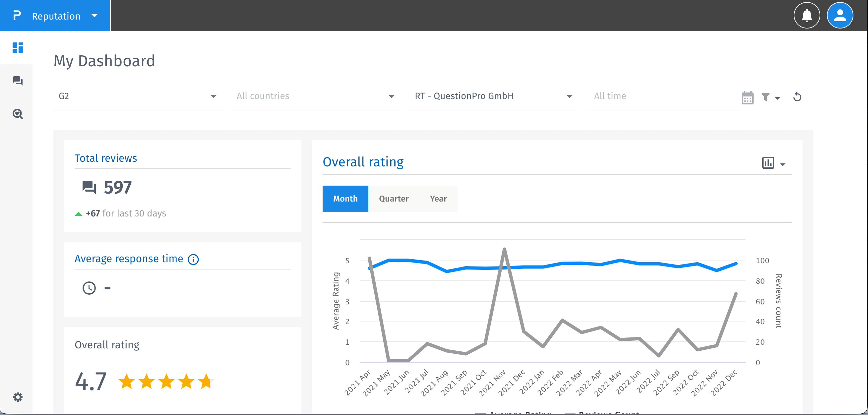The width and height of the screenshot is (868, 415).
Task: Switch chart to Year view
Action: click(x=438, y=199)
